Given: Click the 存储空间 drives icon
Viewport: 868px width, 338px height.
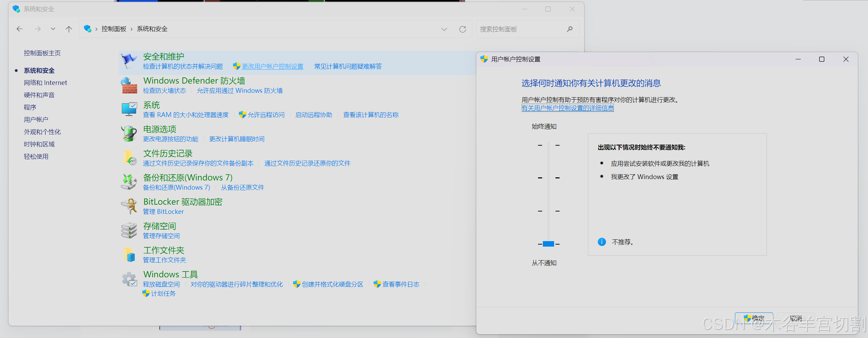Looking at the screenshot, I should pyautogui.click(x=129, y=230).
